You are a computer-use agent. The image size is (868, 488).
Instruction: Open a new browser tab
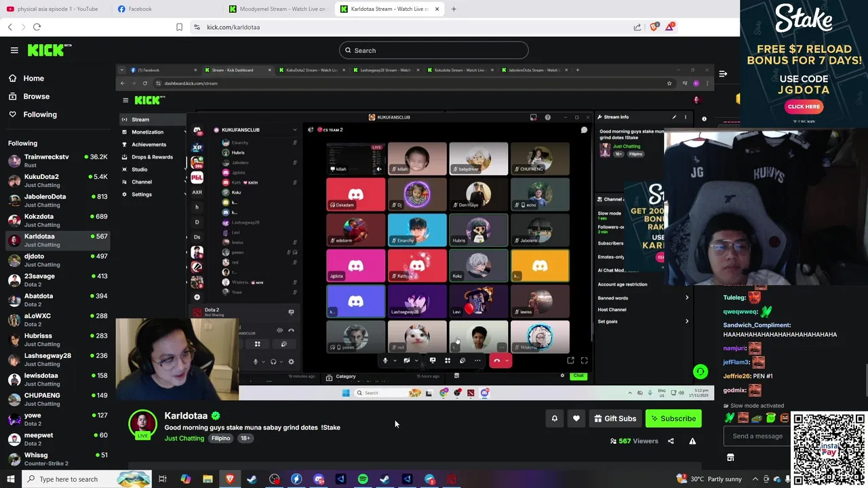[454, 9]
